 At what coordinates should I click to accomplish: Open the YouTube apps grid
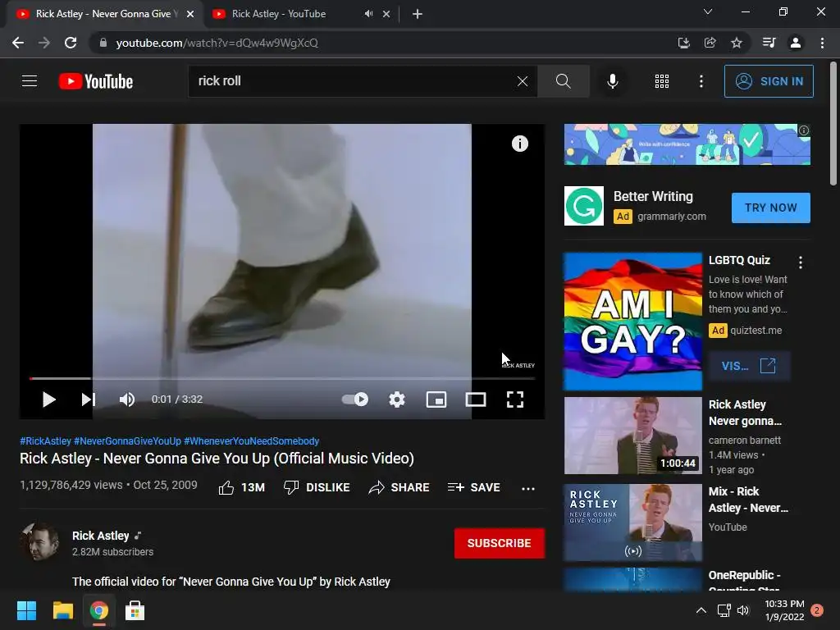pyautogui.click(x=662, y=81)
